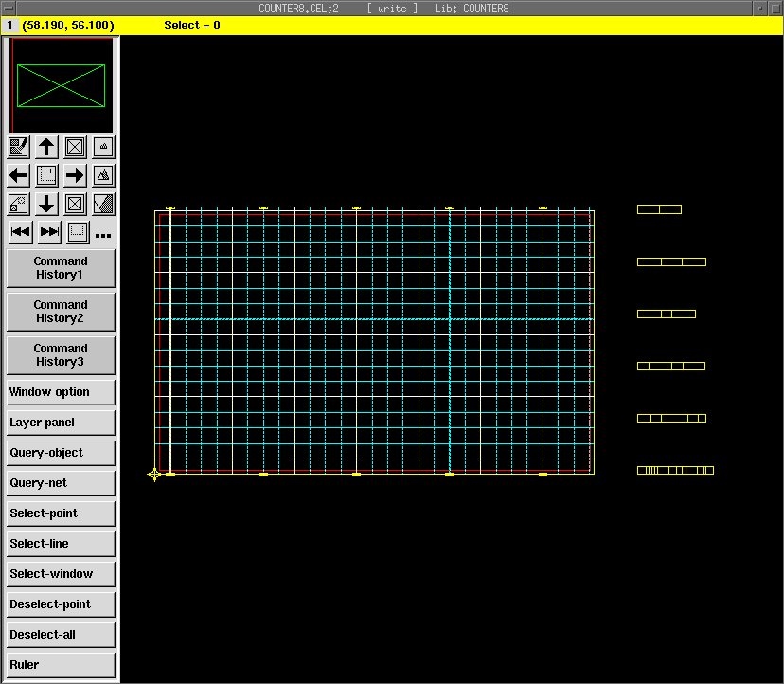The image size is (784, 684).
Task: Click the overview thumbnail with green rectangle
Action: 61,85
